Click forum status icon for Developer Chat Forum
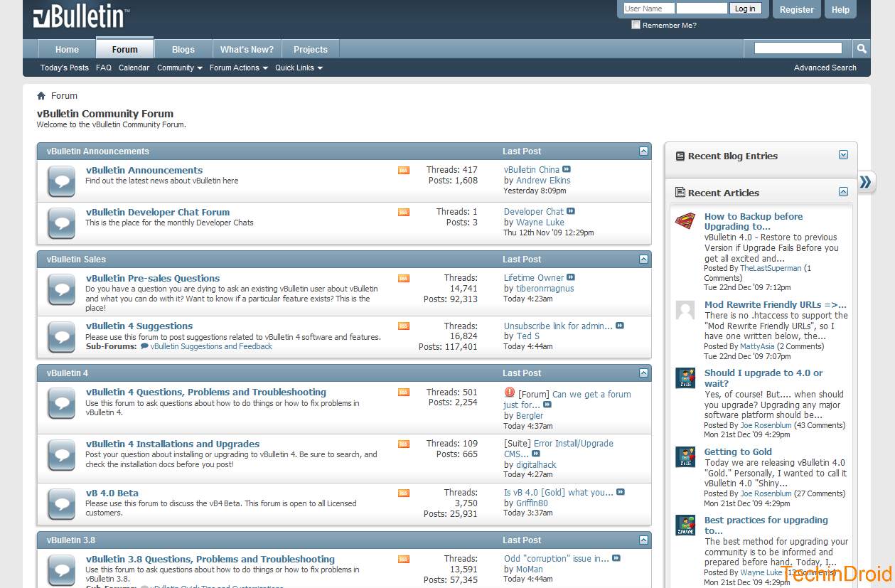The width and height of the screenshot is (895, 588). (61, 223)
